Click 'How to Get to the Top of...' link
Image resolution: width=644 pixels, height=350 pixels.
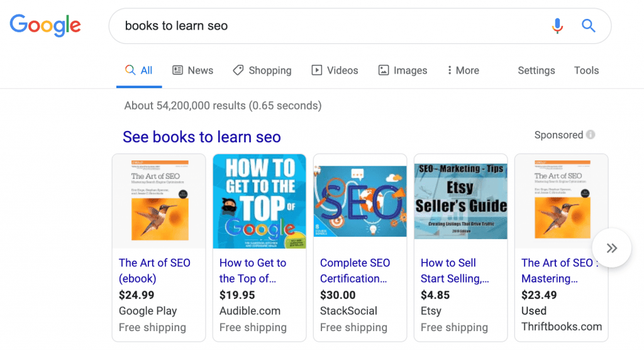tap(253, 271)
